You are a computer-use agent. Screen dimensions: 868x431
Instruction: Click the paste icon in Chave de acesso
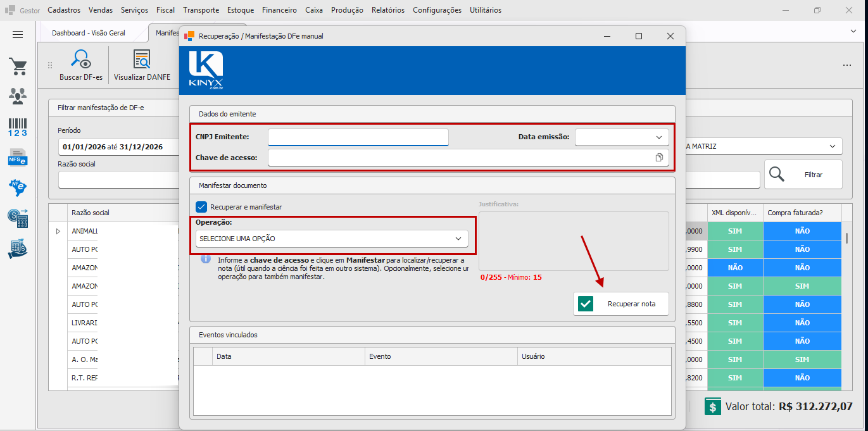pyautogui.click(x=659, y=158)
